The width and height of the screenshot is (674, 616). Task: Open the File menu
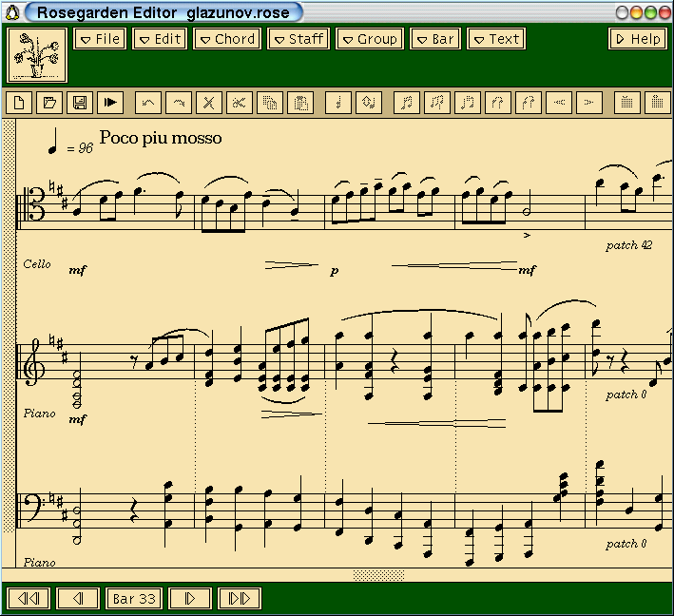(x=100, y=39)
